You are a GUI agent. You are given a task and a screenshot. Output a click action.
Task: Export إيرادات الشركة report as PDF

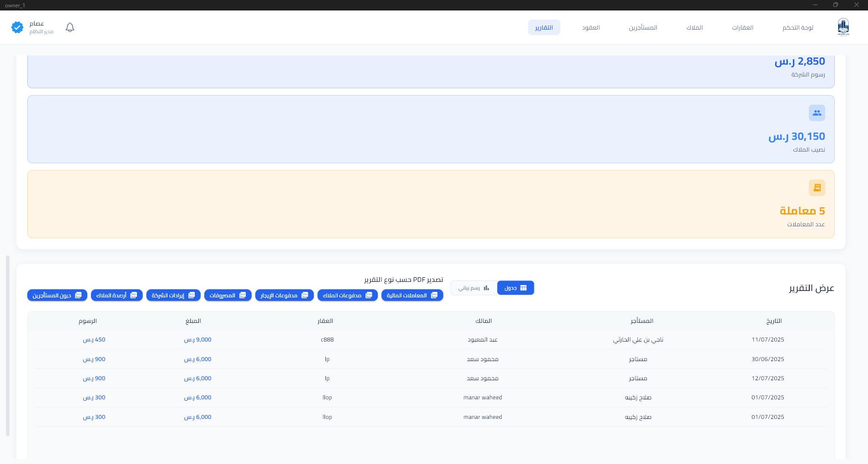coord(173,295)
